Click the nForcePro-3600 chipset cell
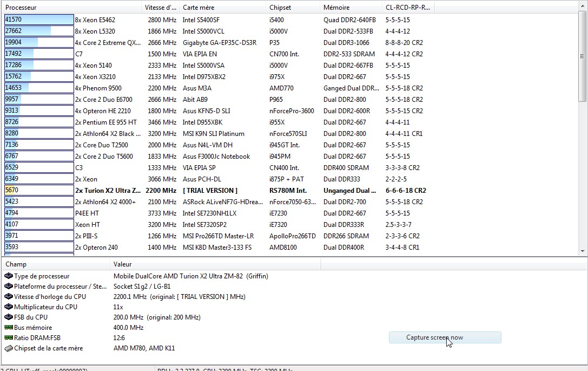The image size is (588, 371). click(292, 111)
